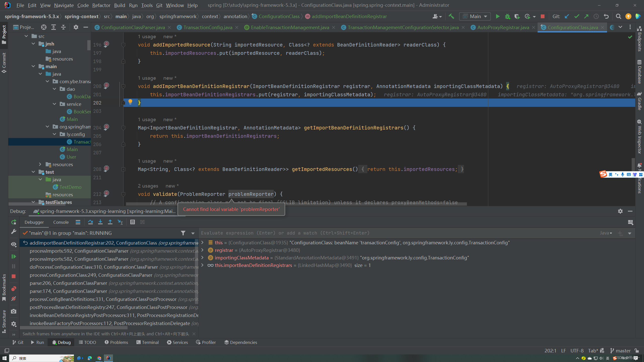Run the Main configuration
The image size is (644, 362).
click(x=497, y=16)
